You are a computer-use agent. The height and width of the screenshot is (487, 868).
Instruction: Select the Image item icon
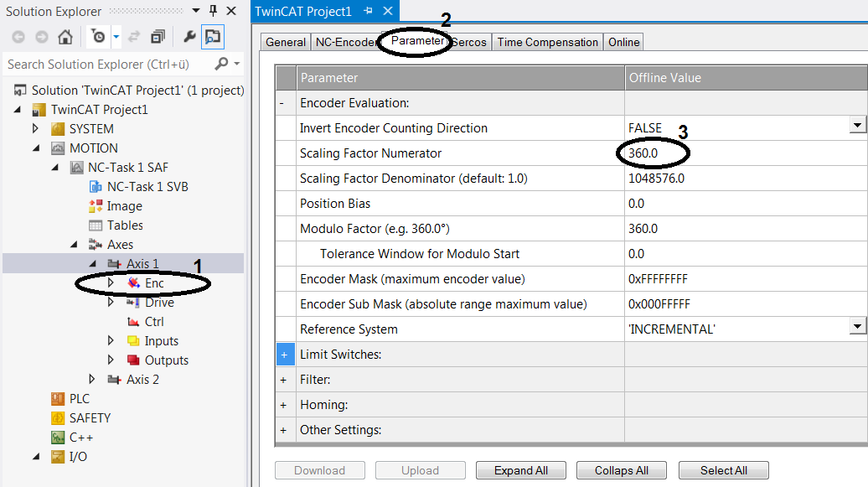(96, 206)
